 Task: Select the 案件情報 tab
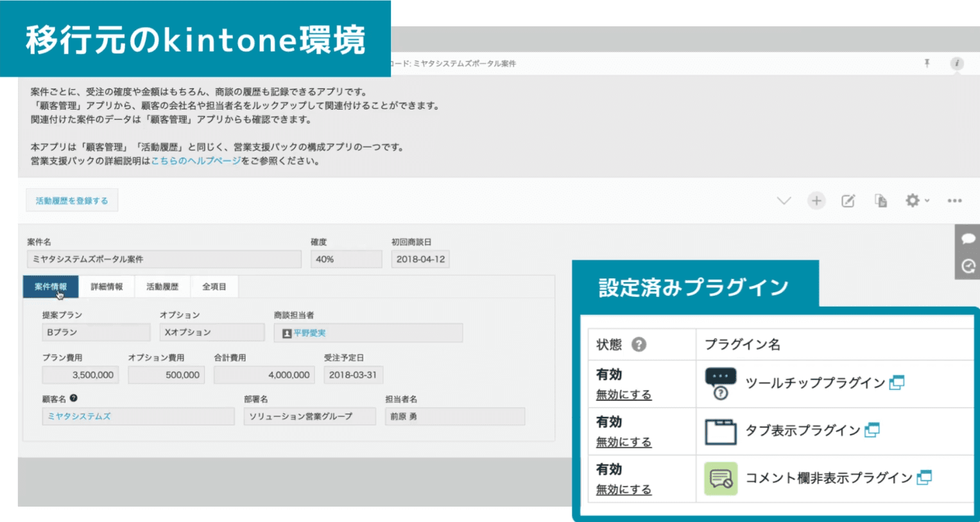click(x=51, y=287)
